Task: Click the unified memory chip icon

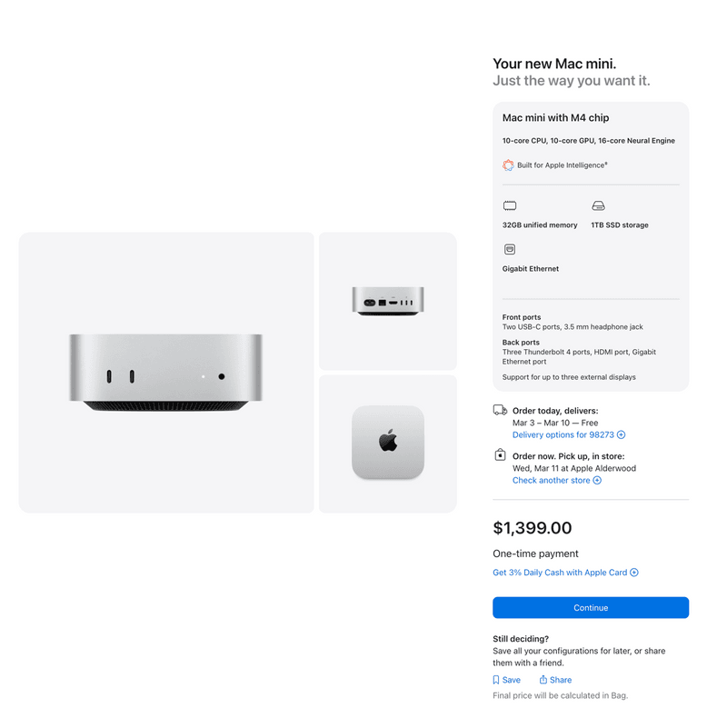Action: click(x=510, y=205)
